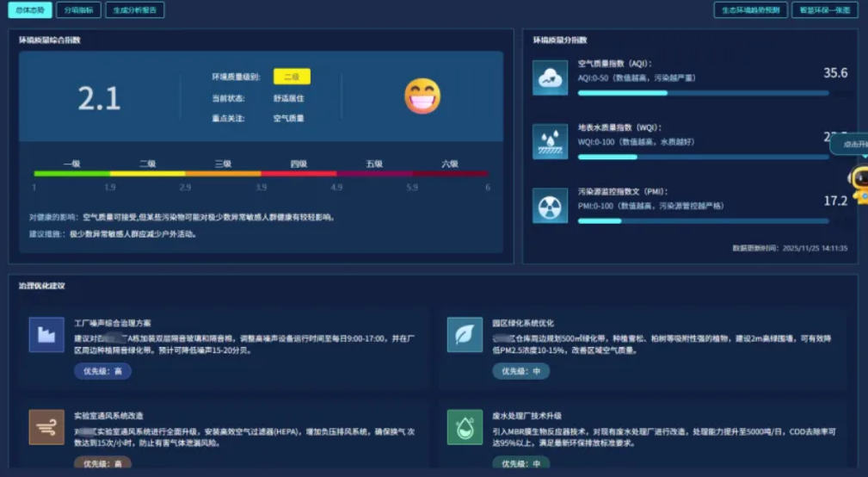868x477 pixels.
Task: Click the 生成分析报告 button
Action: pos(135,10)
